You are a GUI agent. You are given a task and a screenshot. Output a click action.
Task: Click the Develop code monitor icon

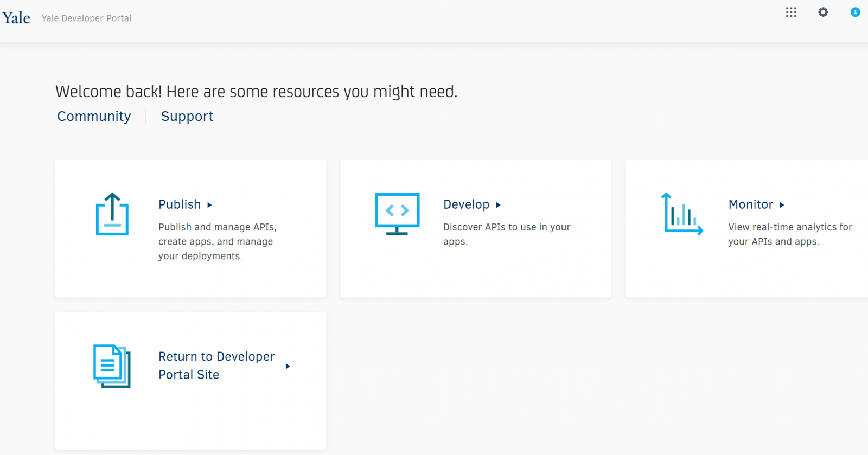[x=397, y=214]
